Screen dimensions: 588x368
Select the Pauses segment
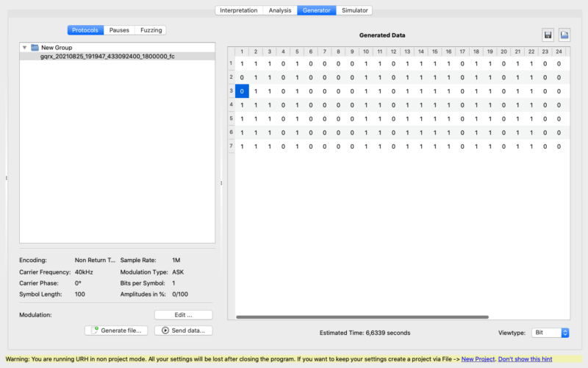tap(119, 30)
